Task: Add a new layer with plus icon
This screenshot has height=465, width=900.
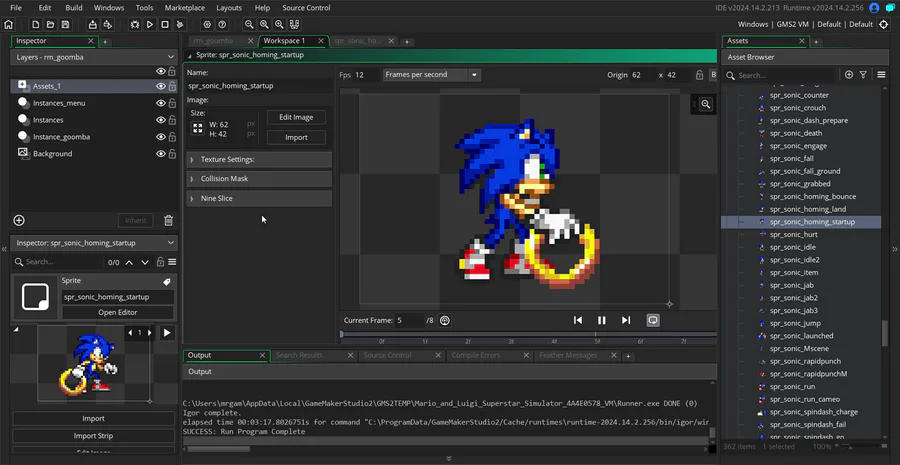Action: [19, 220]
